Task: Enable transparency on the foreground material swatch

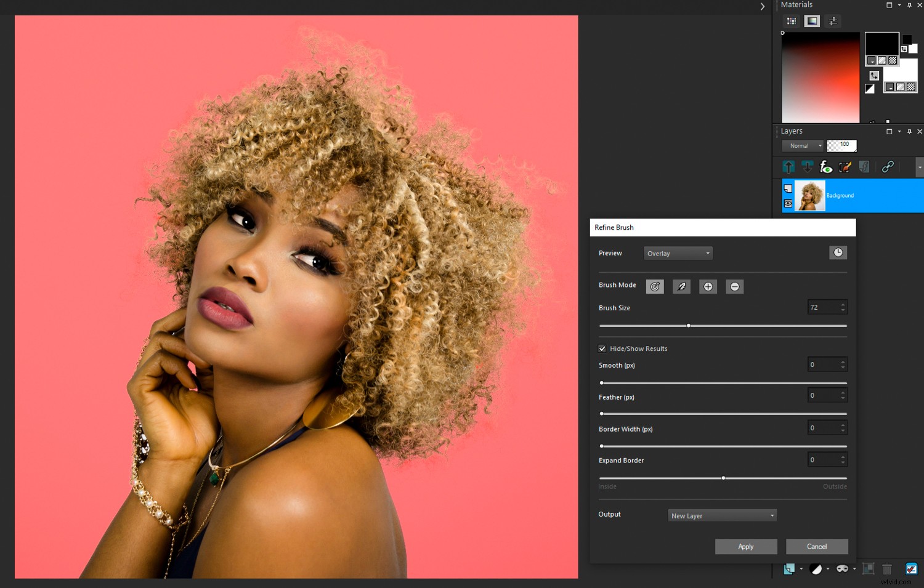Action: tap(893, 60)
